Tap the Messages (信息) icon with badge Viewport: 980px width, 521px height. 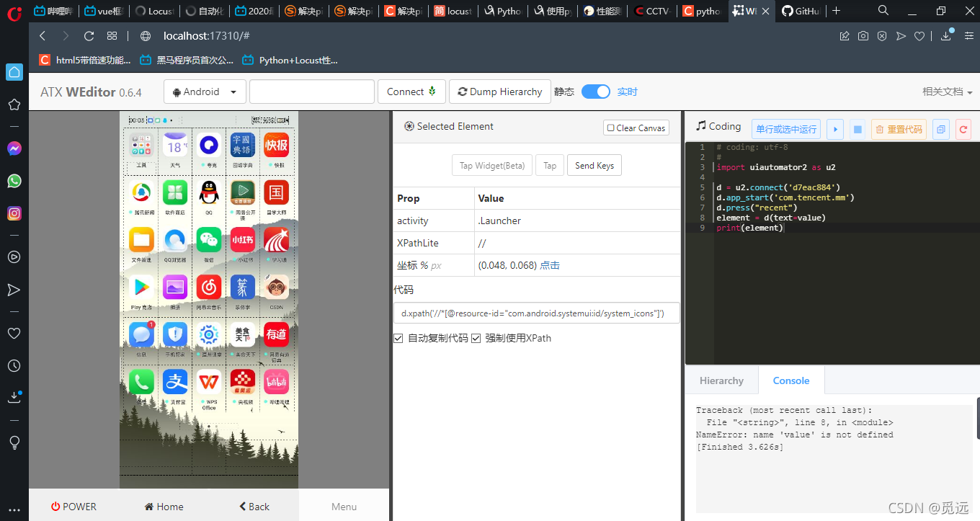141,334
